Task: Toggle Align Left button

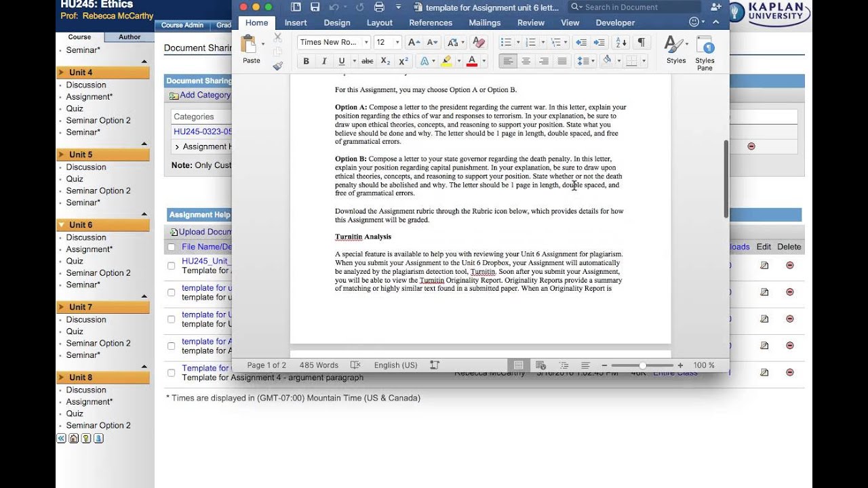Action: pyautogui.click(x=507, y=61)
